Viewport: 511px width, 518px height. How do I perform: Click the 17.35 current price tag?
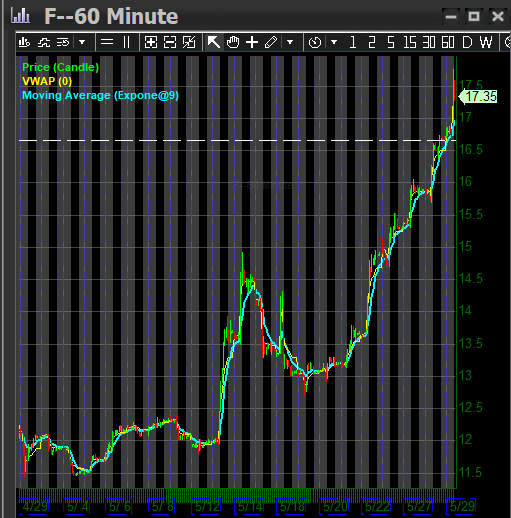(x=478, y=97)
